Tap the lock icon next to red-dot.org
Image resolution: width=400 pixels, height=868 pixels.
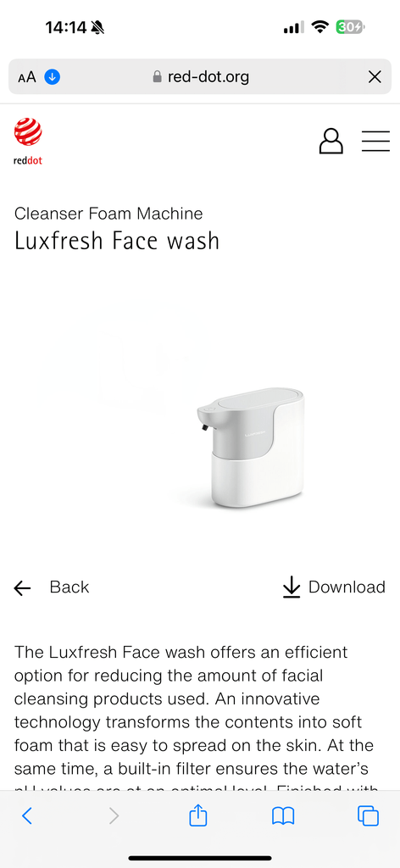157,76
